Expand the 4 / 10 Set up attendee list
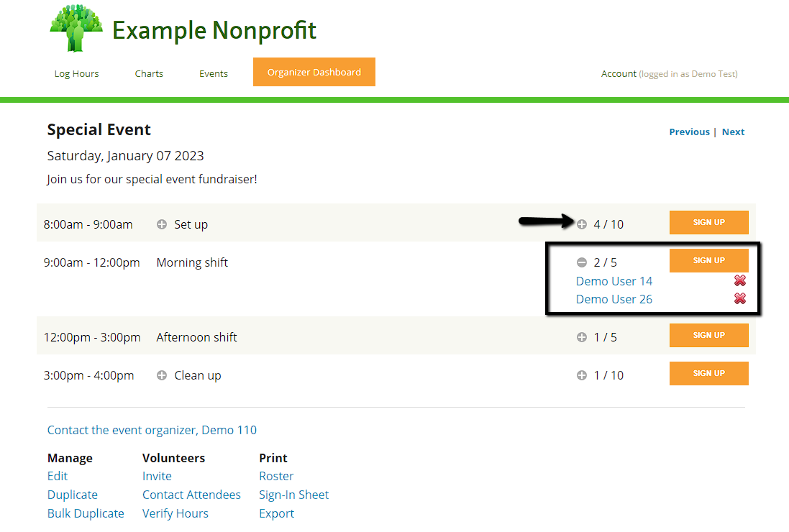The image size is (789, 532). click(x=582, y=224)
